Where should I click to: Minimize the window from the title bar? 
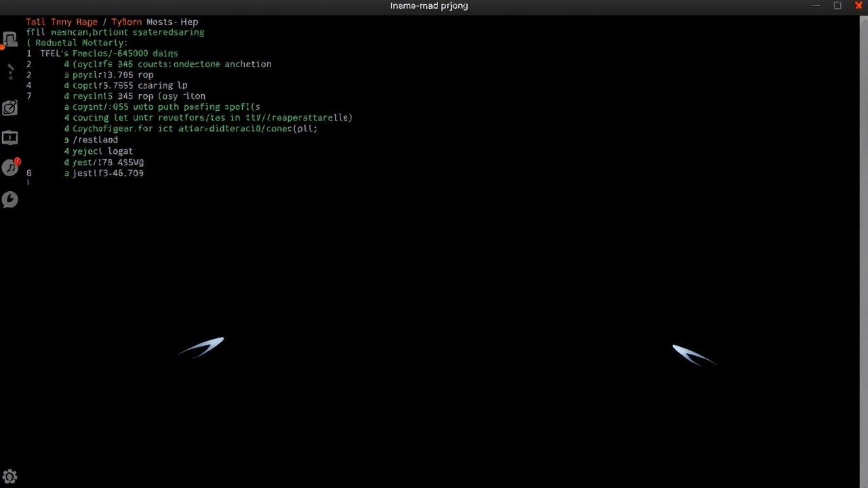pyautogui.click(x=817, y=5)
